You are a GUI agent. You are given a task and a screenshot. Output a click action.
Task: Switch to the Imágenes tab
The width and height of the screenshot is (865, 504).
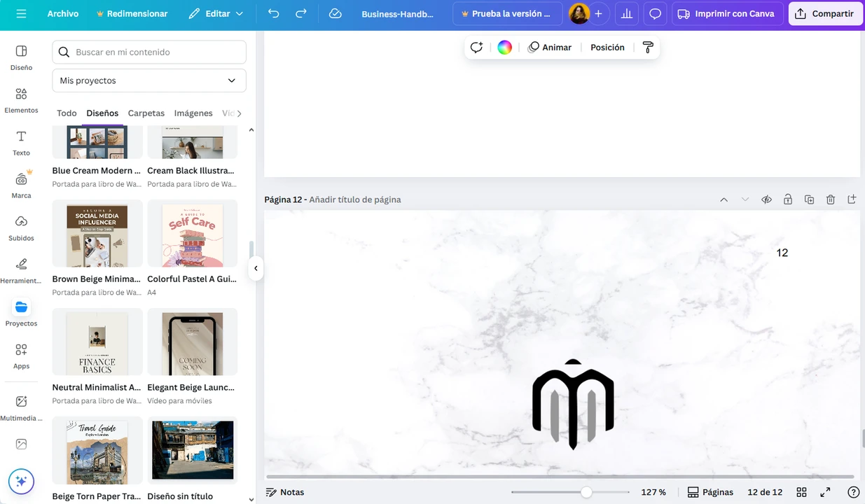[193, 113]
